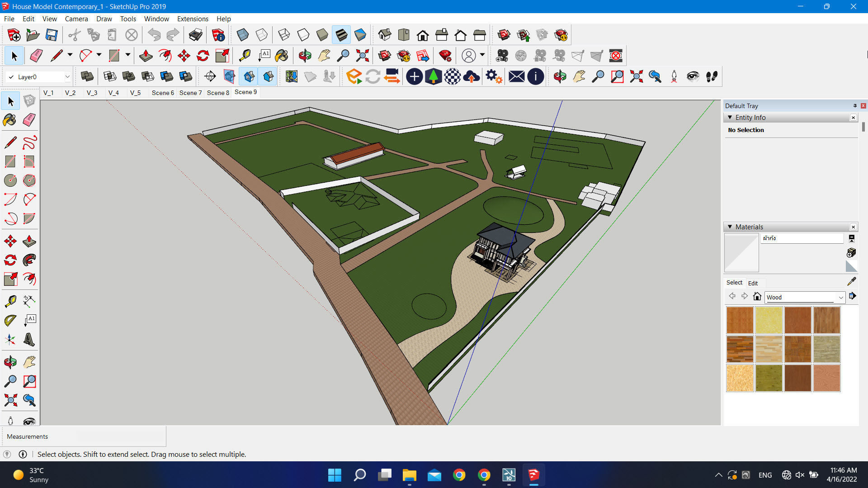The width and height of the screenshot is (868, 488).
Task: Choose the Protractor tool
Action: tap(10, 320)
